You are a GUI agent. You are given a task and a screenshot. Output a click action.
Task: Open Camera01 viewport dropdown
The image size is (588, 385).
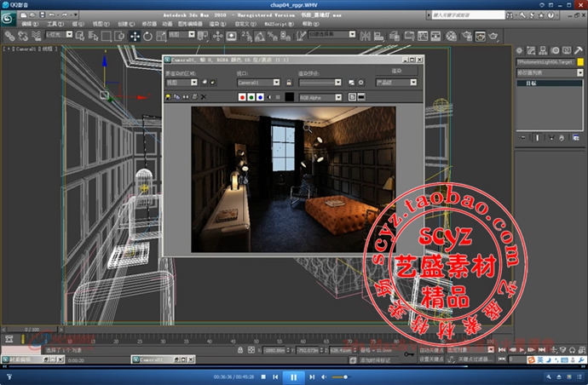coord(258,82)
